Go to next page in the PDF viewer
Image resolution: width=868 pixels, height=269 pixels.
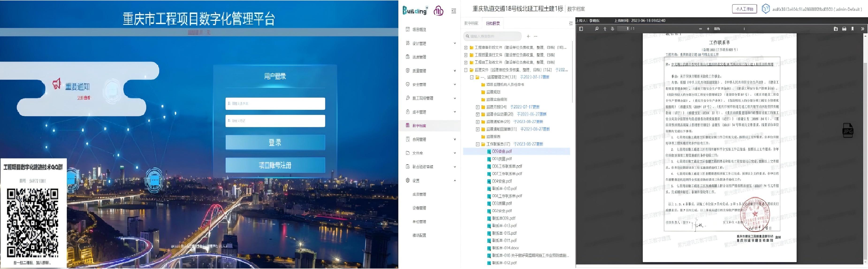pos(613,29)
